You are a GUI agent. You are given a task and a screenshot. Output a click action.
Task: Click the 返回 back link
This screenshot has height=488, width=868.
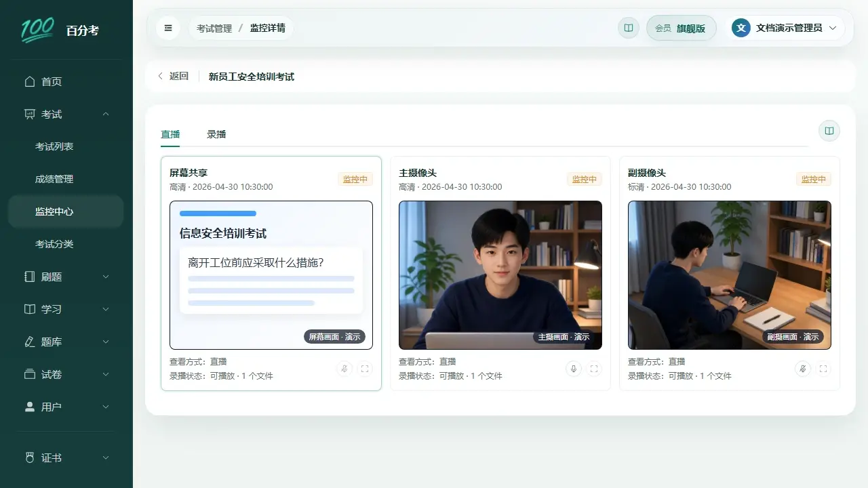(x=173, y=76)
